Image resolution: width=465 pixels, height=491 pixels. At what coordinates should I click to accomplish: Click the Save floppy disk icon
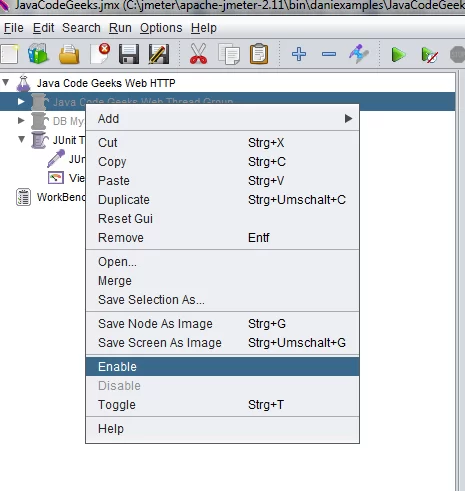pos(129,54)
